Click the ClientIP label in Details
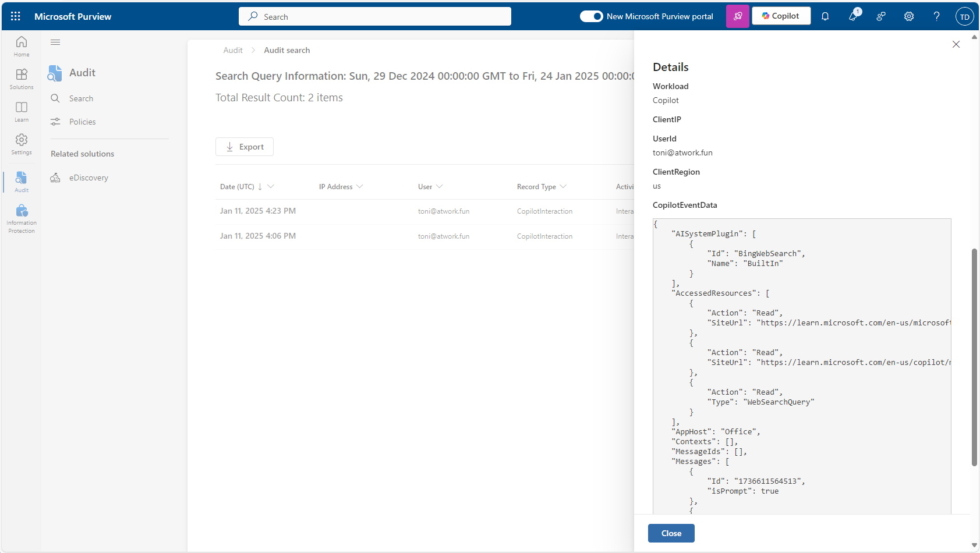The image size is (980, 553). click(667, 119)
